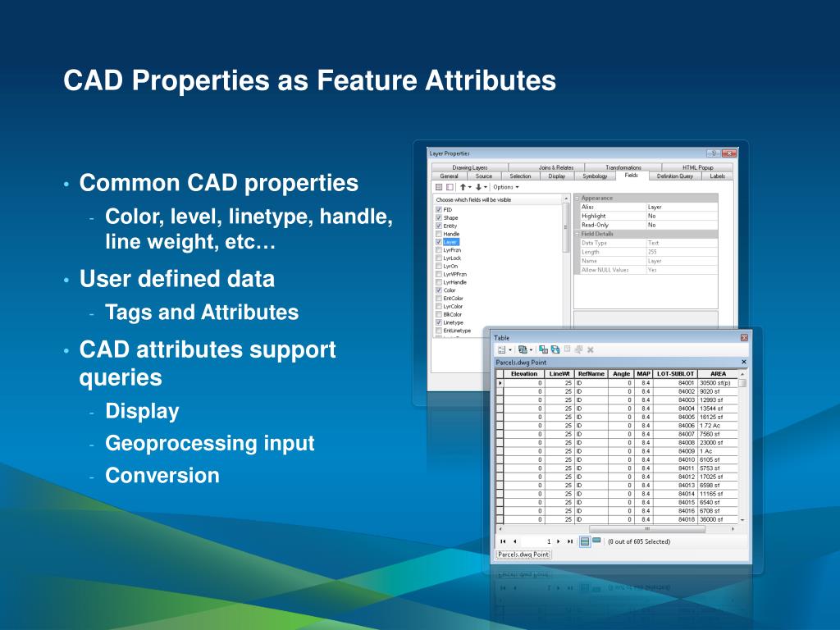840x630 pixels.
Task: Click Zoom To Selected icon in Table toolbar
Action: pyautogui.click(x=578, y=349)
